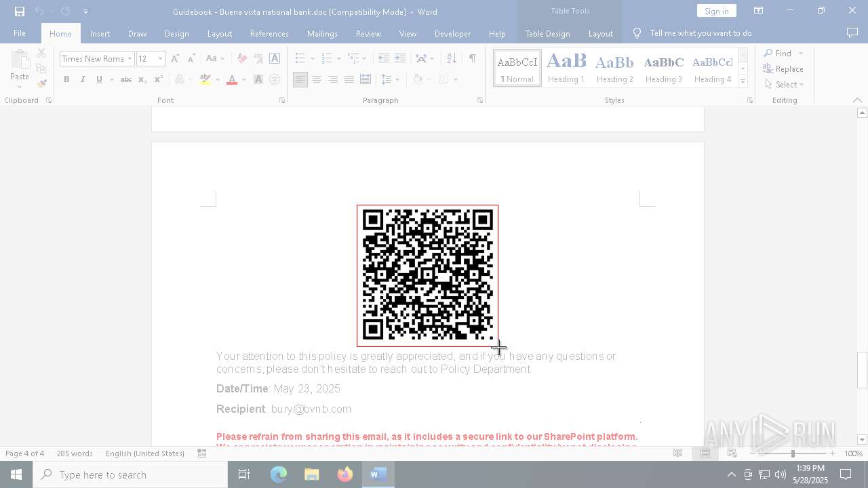Viewport: 868px width, 488px height.
Task: Open the Share comments icon at the ribbon's right
Action: coord(852,33)
